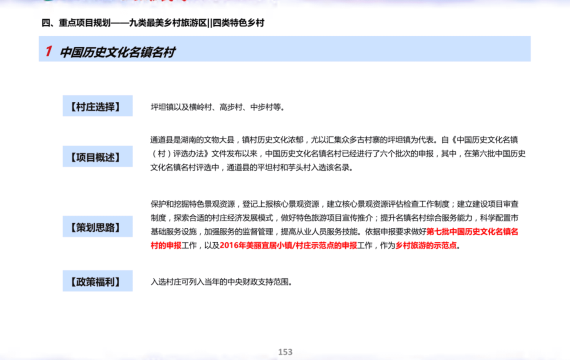This screenshot has width=570, height=360.
Task: Select the 【策划思路】 label box
Action: 97,227
